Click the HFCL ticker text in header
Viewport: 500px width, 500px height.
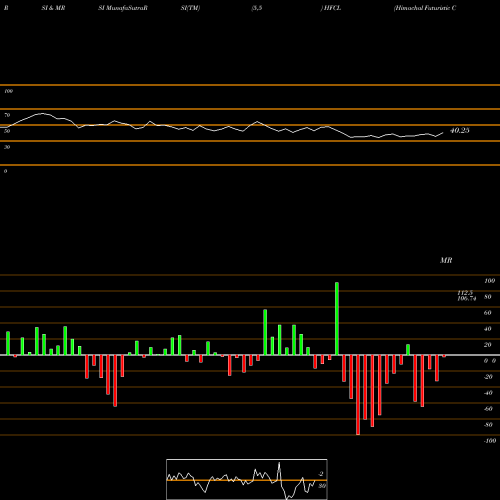pos(332,8)
